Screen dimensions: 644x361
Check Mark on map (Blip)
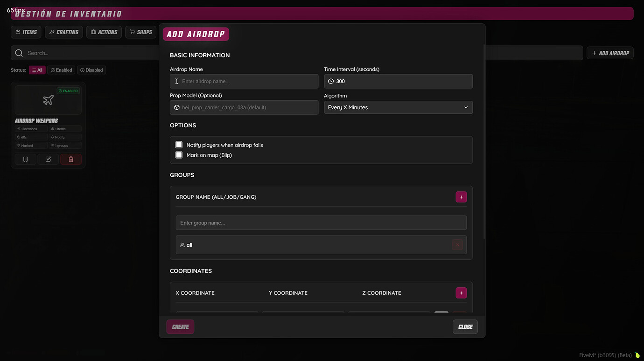[179, 154]
